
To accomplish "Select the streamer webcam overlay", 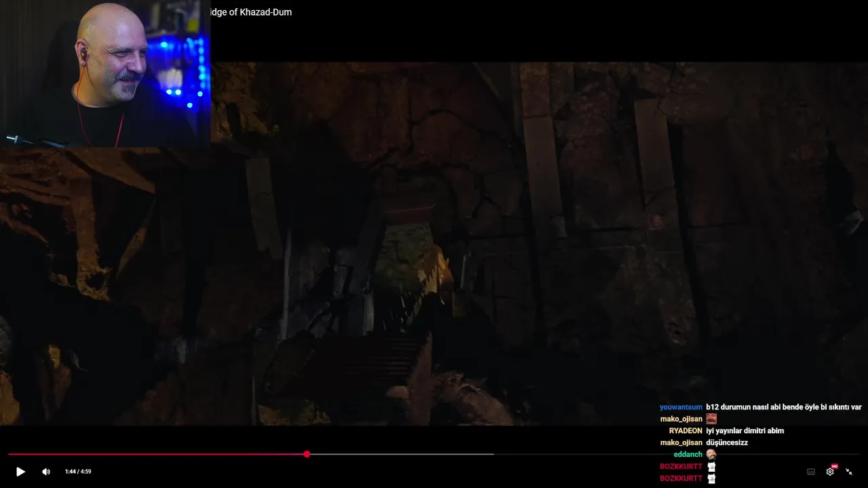I will 105,74.
